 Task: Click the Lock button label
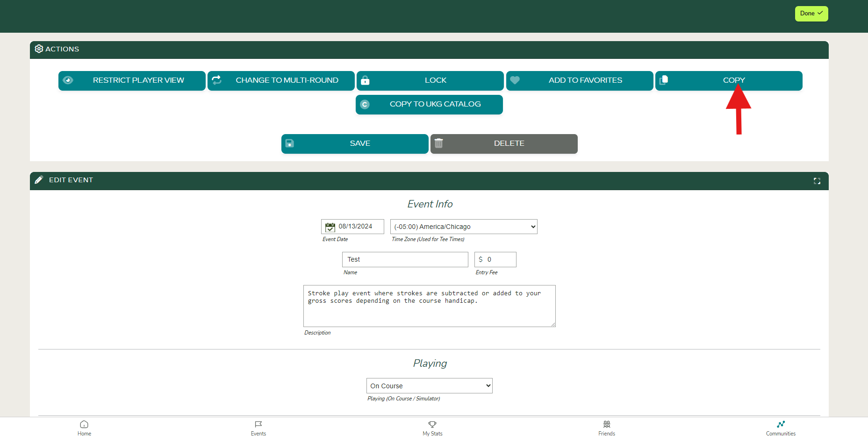coord(436,80)
